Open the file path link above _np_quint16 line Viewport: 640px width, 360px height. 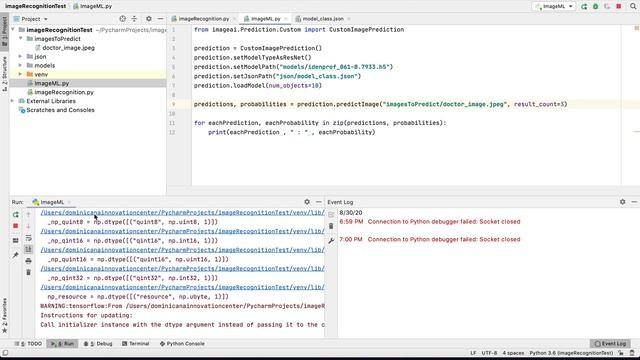point(182,250)
